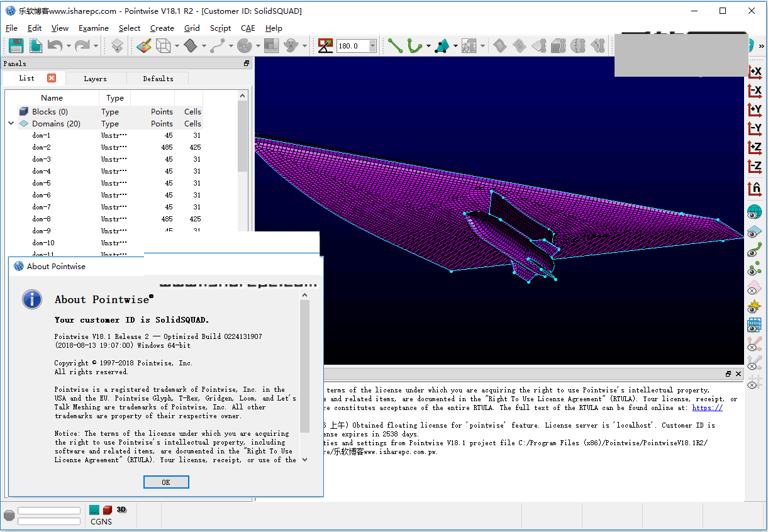Toggle node points visibility eye icon
This screenshot has width=768, height=532.
[x=754, y=270]
